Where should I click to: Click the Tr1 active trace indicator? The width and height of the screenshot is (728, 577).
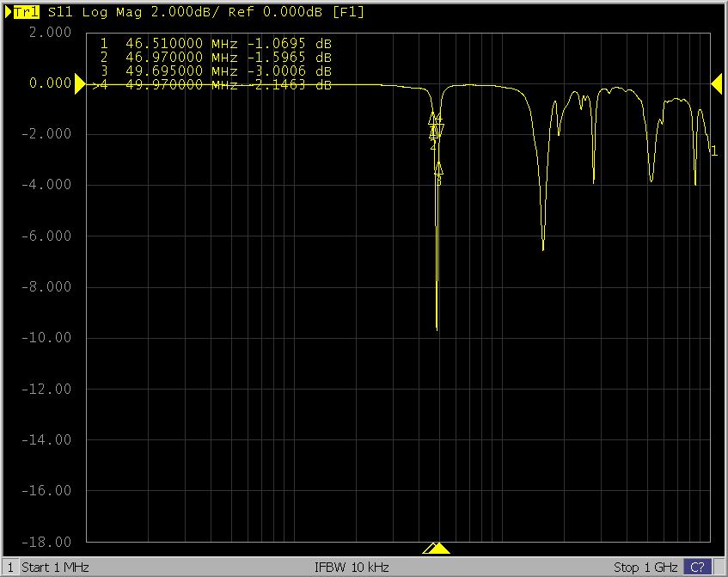tap(23, 12)
